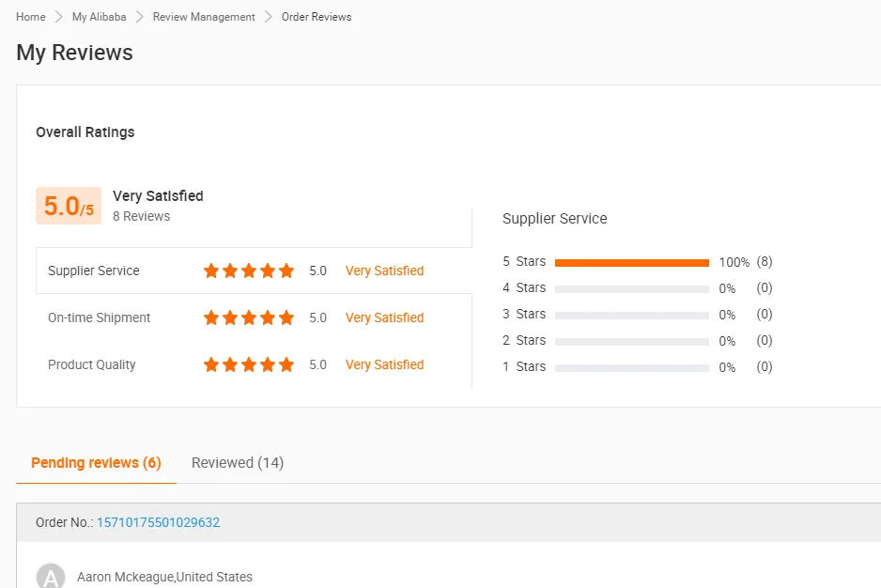Click the chevron before Order Reviews
881x588 pixels.
point(269,17)
